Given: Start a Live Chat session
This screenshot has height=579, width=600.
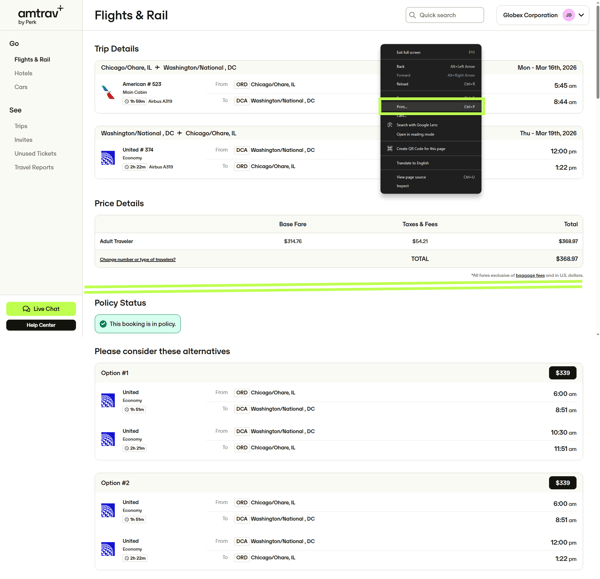Looking at the screenshot, I should tap(41, 309).
